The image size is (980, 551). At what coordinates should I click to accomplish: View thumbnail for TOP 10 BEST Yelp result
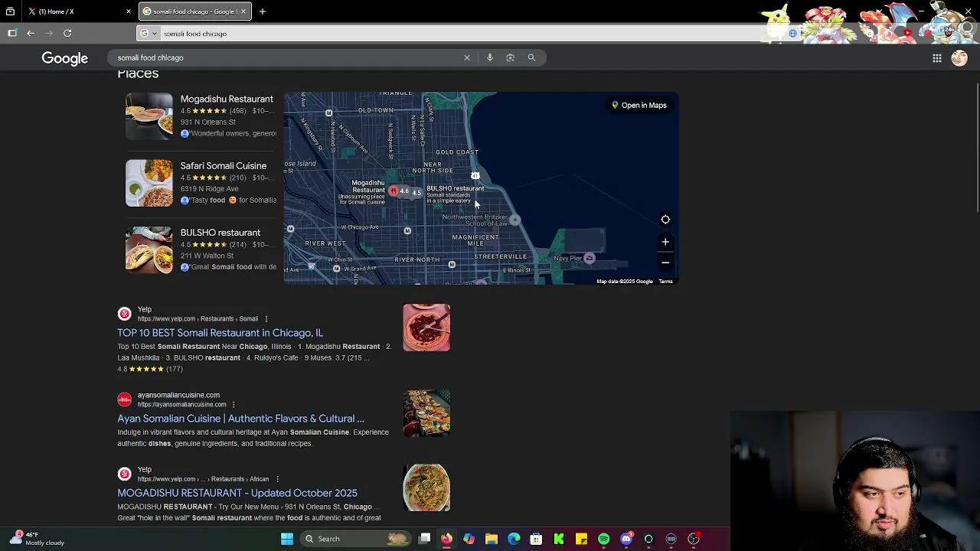point(426,328)
